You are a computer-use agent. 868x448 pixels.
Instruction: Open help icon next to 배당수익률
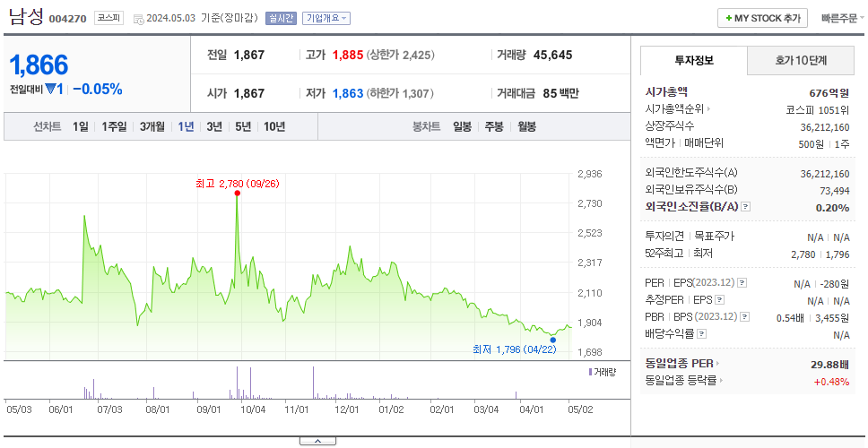pos(702,334)
